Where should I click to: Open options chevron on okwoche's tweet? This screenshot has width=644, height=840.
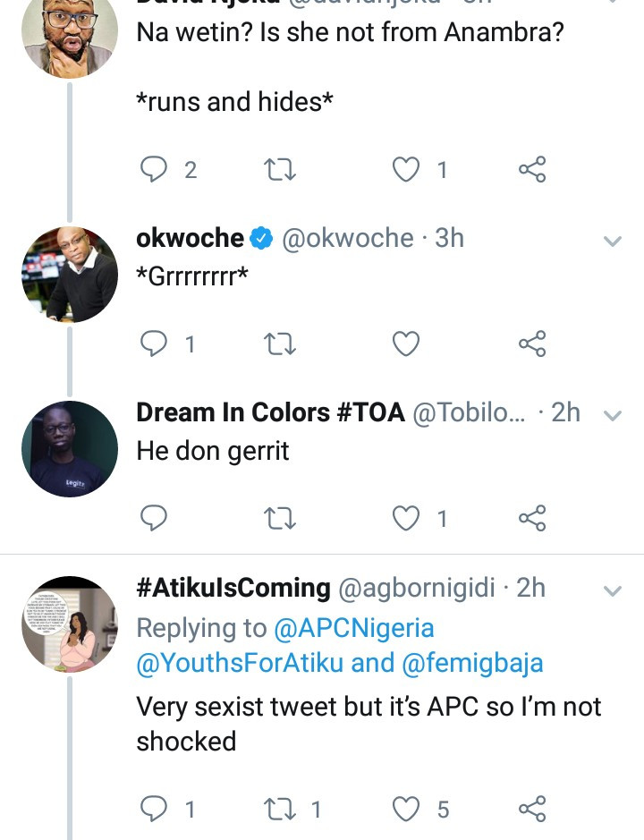[x=613, y=241]
